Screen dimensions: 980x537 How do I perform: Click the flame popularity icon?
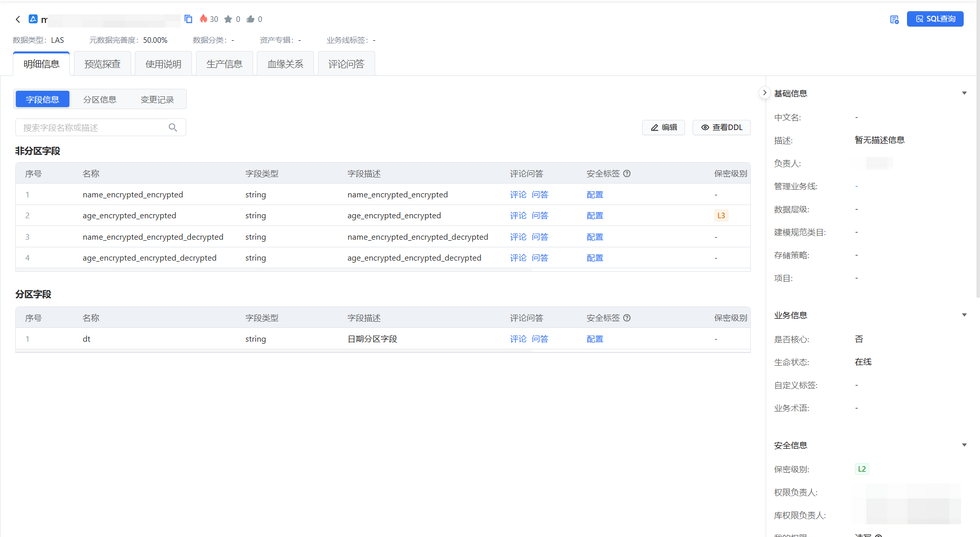tap(204, 19)
